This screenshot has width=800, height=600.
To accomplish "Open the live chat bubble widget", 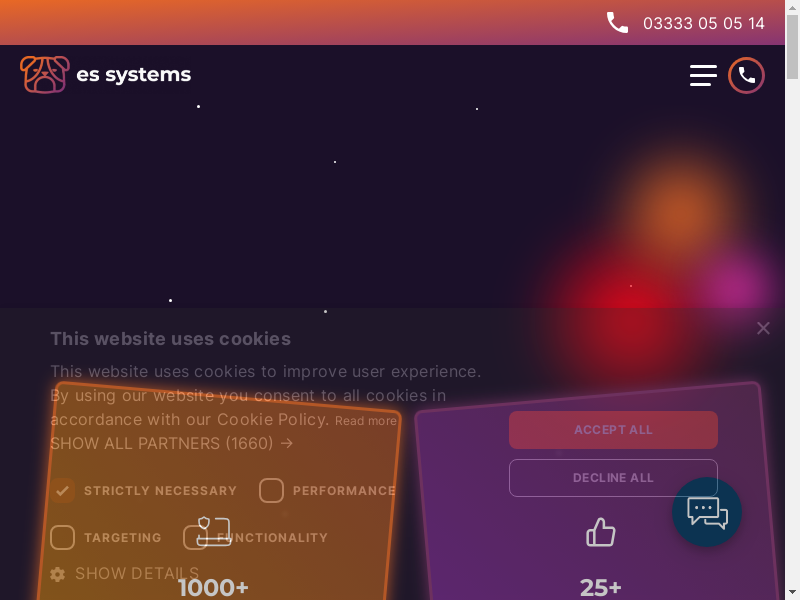I will pos(707,512).
